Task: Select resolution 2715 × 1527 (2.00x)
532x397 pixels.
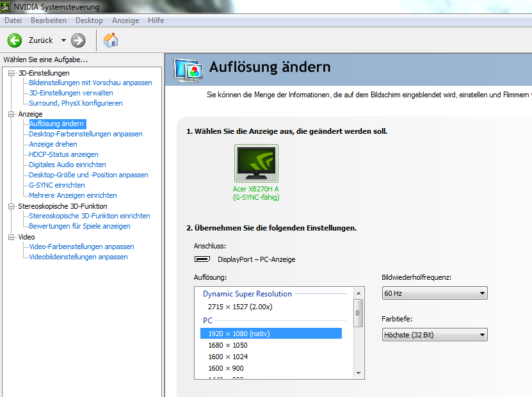Action: pos(240,307)
